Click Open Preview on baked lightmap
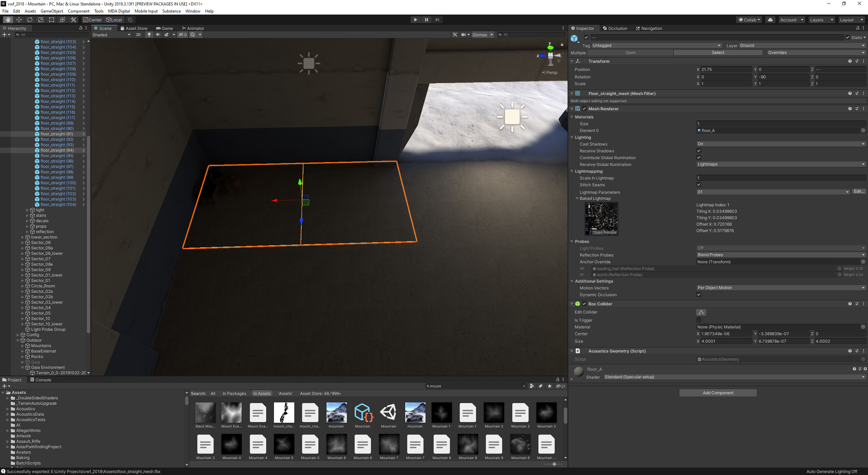This screenshot has width=868, height=475. (605, 233)
